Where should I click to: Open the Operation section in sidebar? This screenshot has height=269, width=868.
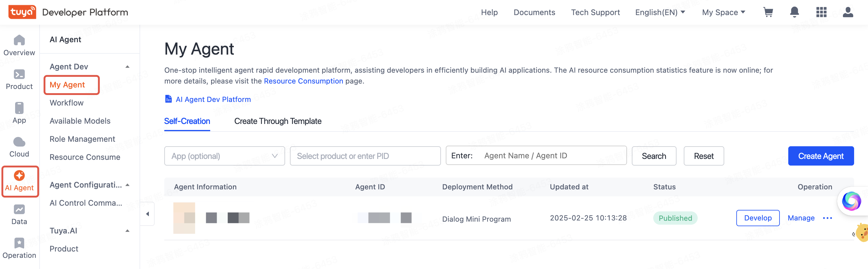pos(19,248)
